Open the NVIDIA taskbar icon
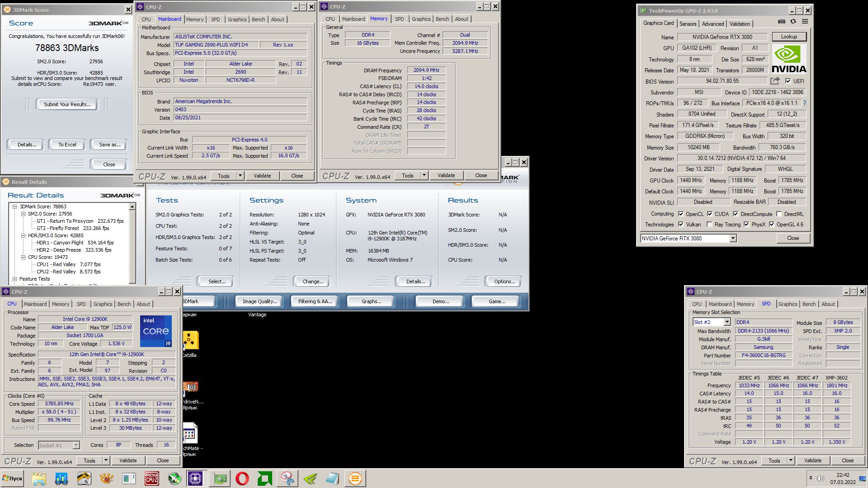 point(310,479)
